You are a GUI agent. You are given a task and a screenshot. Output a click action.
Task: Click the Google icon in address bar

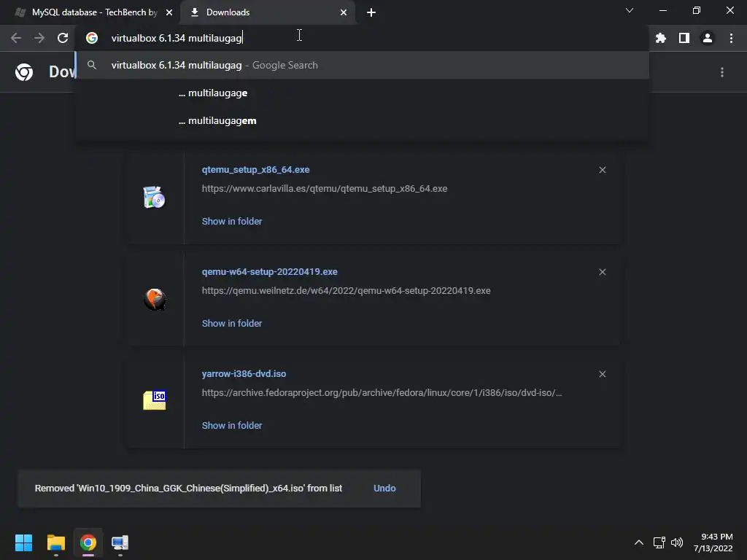pos(92,38)
